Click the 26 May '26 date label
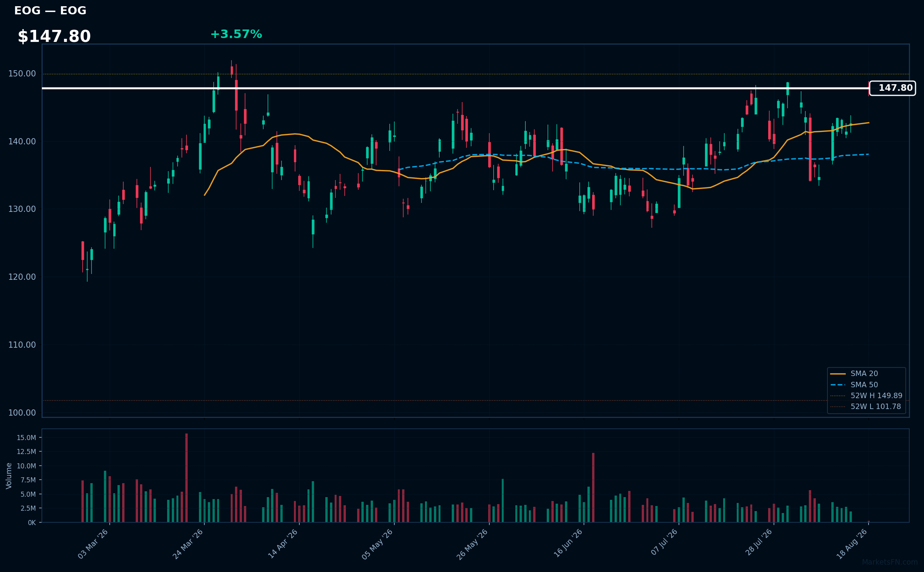 pos(472,544)
